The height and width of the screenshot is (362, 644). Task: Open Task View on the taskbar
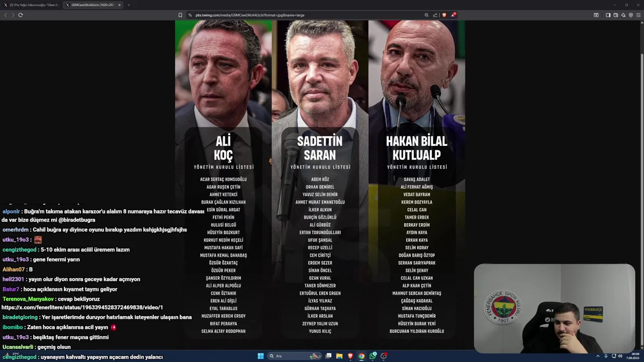point(329,356)
